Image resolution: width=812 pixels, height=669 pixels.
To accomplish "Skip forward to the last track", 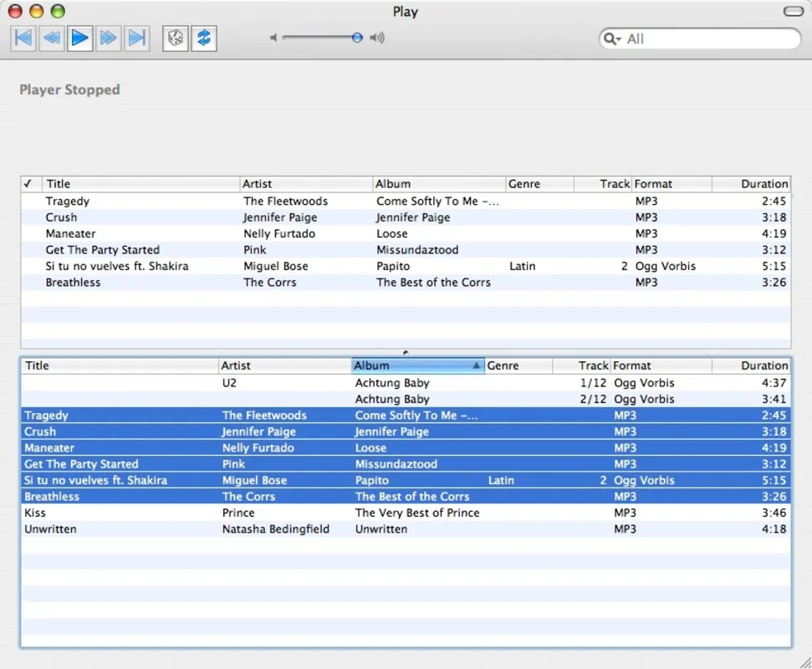I will 137,37.
